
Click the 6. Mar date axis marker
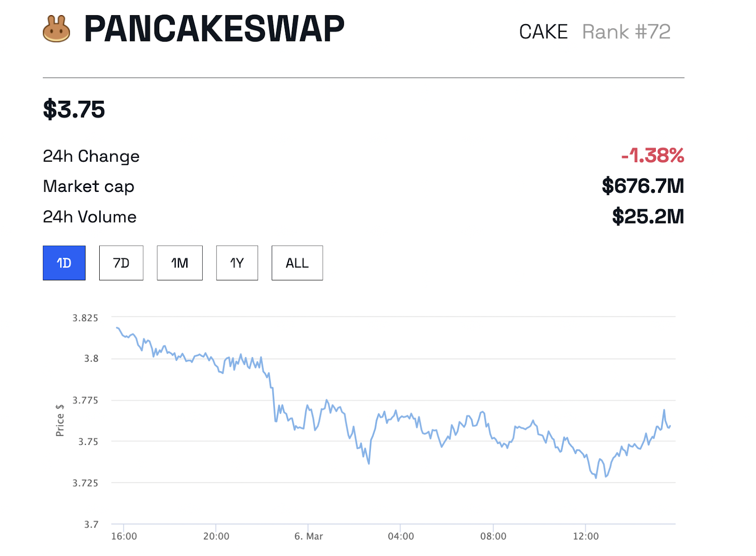(309, 536)
